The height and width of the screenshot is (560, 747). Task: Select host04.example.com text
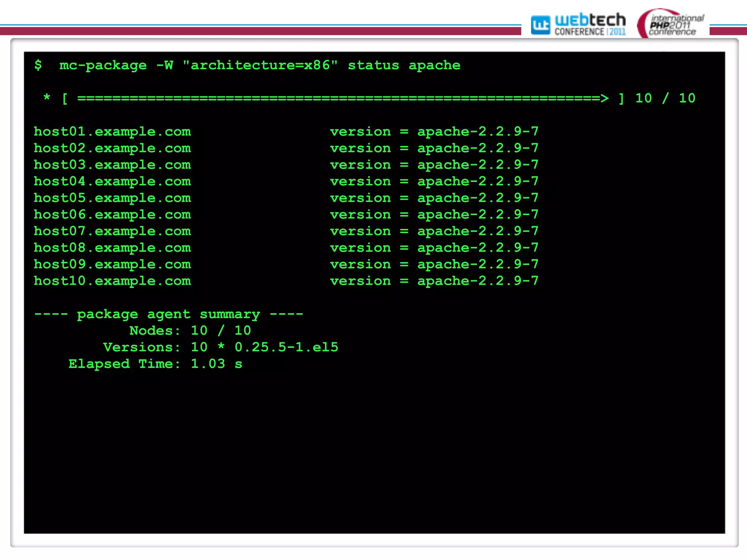(x=112, y=182)
